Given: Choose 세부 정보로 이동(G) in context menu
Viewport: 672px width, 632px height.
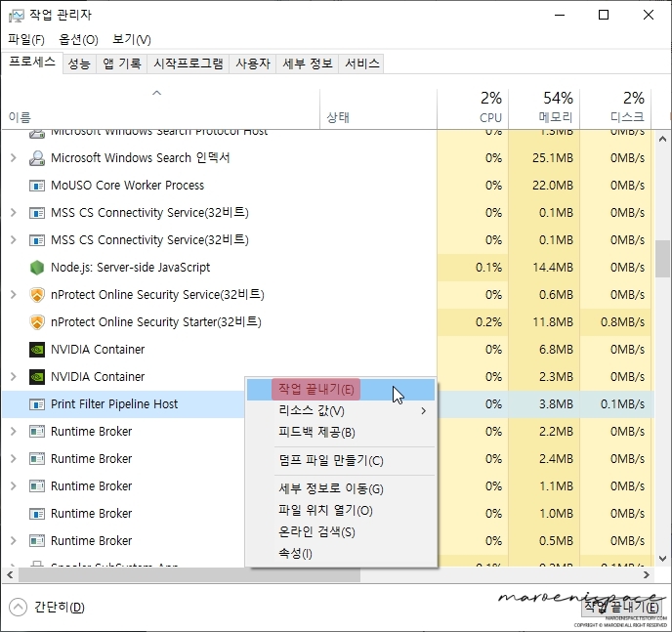Looking at the screenshot, I should pyautogui.click(x=341, y=488).
